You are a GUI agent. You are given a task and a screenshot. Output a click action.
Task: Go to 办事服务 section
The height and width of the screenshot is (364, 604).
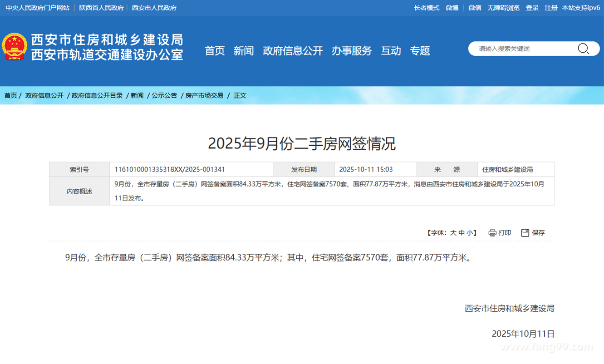point(352,51)
